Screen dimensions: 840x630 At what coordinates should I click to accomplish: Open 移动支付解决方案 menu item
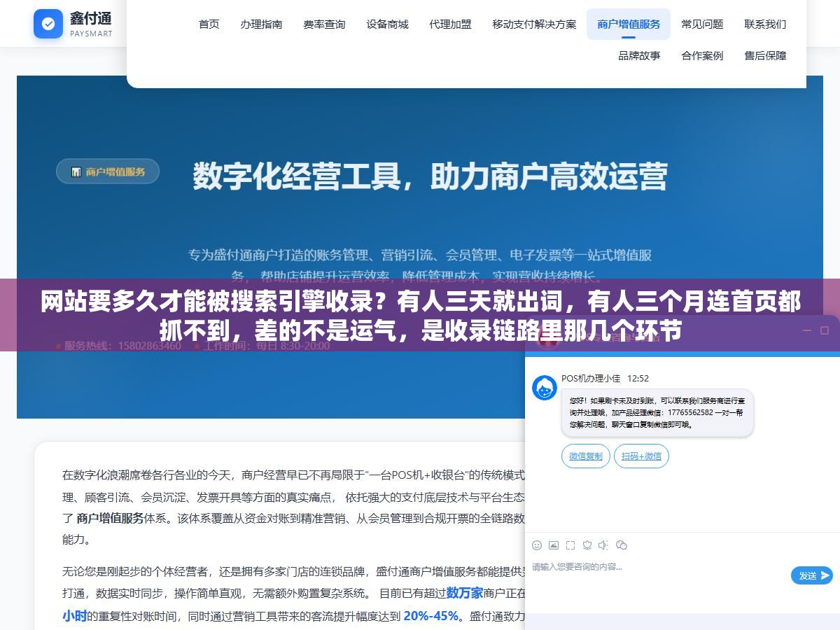click(x=535, y=24)
